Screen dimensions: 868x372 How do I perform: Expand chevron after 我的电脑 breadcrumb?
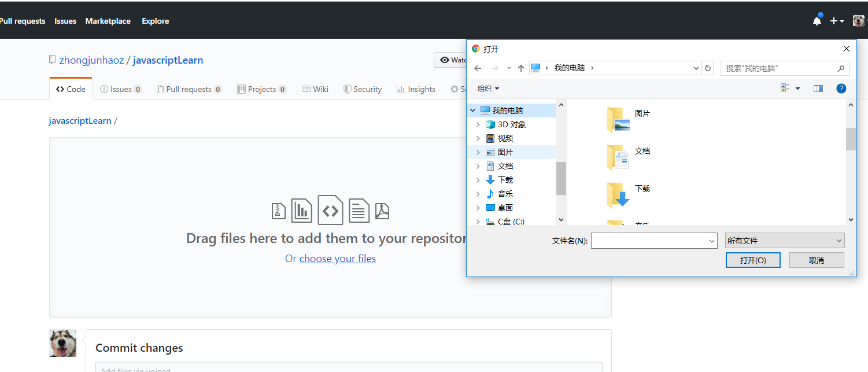coord(592,68)
